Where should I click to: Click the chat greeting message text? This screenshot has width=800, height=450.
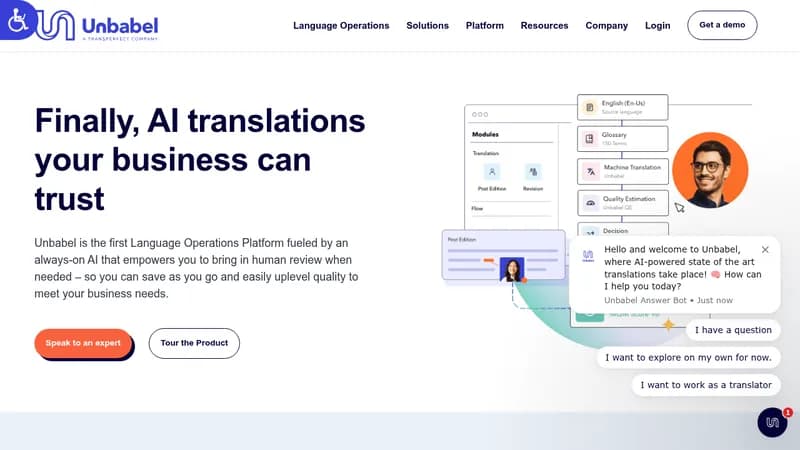pyautogui.click(x=683, y=268)
